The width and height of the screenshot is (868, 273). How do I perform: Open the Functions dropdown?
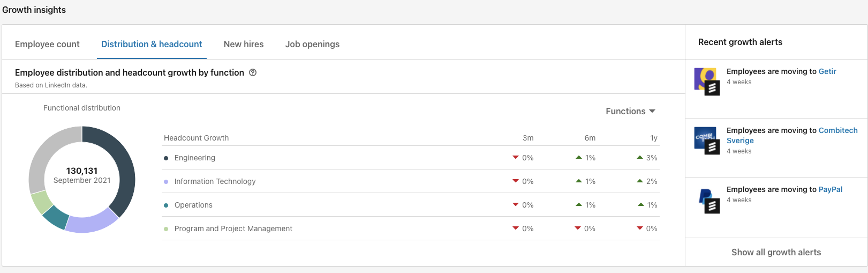630,112
